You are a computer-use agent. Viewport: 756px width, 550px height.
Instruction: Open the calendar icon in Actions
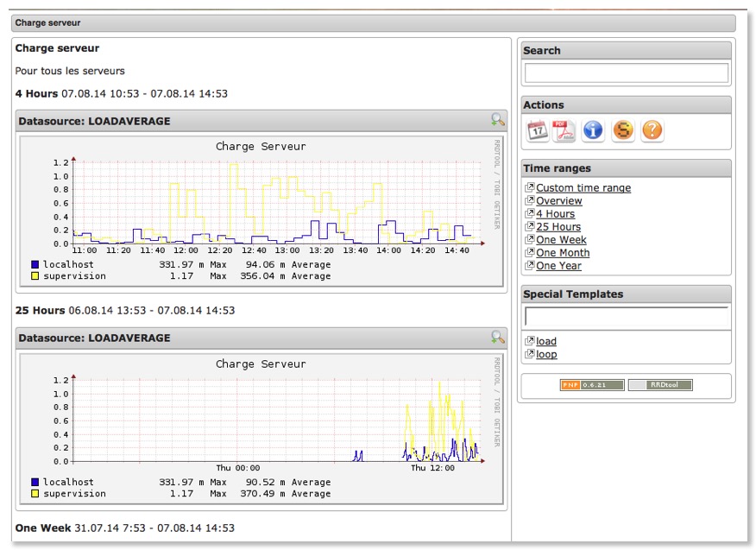point(538,130)
